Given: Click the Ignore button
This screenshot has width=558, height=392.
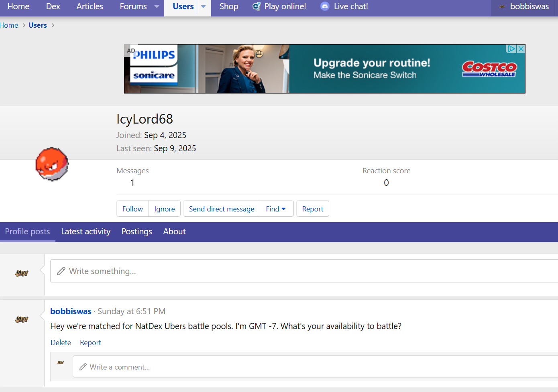Looking at the screenshot, I should pyautogui.click(x=165, y=209).
